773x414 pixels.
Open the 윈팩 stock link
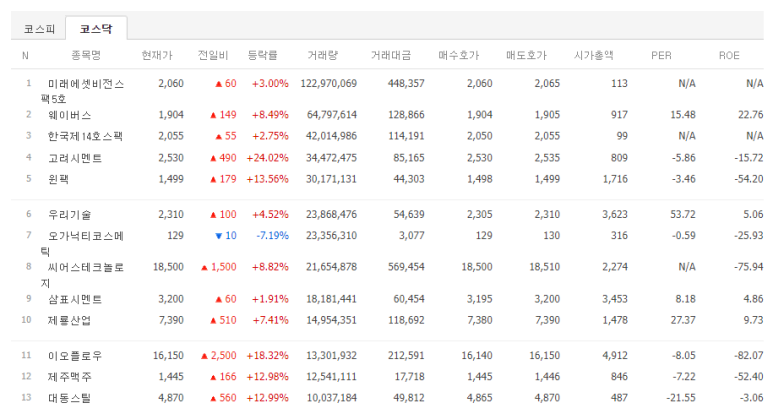[x=58, y=179]
